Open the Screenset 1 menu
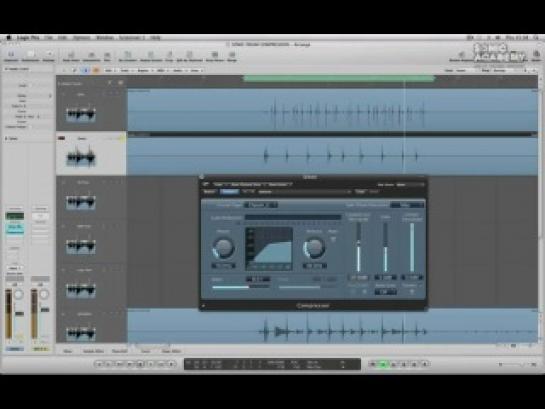 131,37
